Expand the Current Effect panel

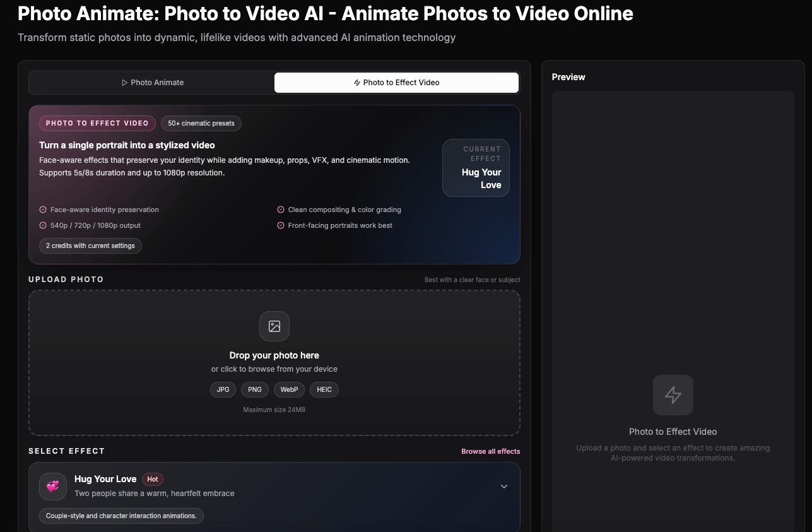(476, 168)
